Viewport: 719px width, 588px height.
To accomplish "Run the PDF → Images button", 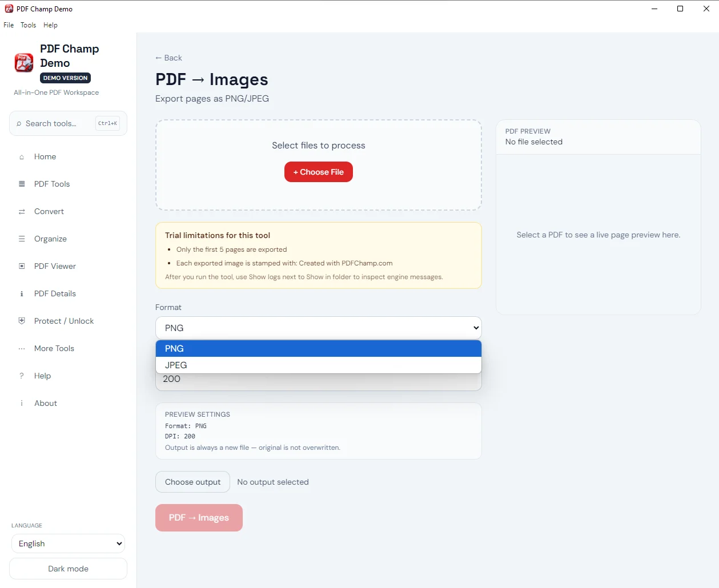I will (x=199, y=518).
